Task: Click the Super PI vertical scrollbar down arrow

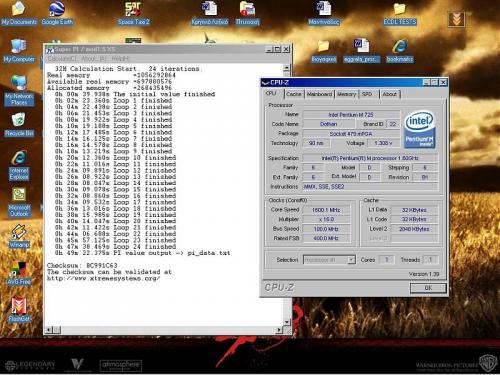Action: (286, 322)
